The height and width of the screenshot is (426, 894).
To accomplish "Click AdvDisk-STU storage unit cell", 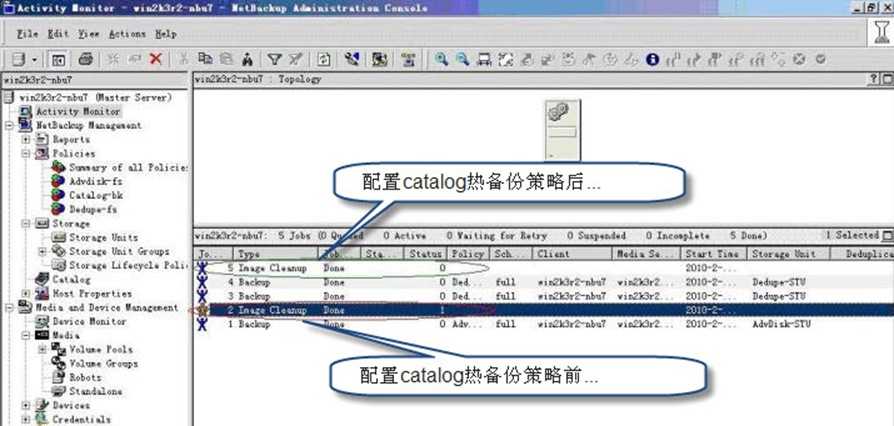I will (x=781, y=324).
